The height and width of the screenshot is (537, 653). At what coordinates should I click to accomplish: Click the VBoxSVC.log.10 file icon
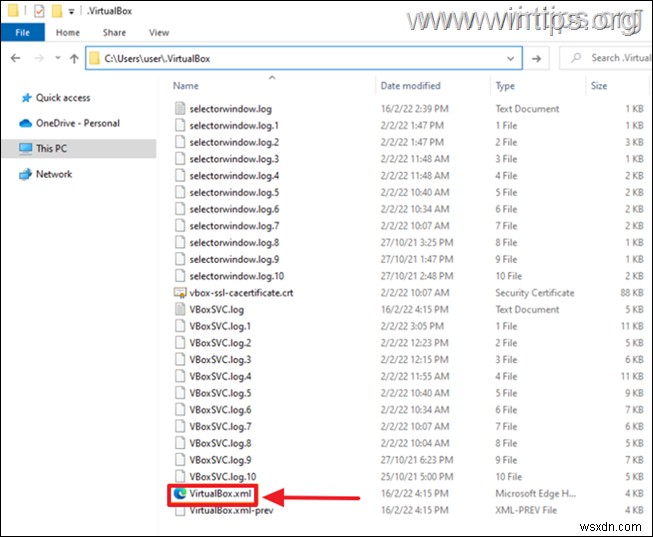pyautogui.click(x=180, y=477)
